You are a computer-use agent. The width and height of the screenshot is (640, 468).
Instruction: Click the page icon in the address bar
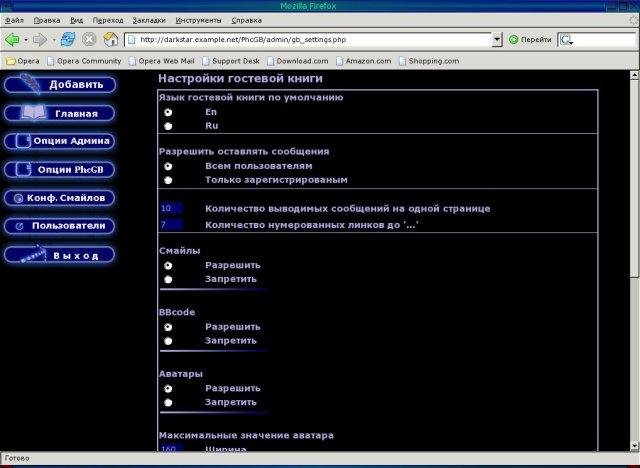[x=131, y=40]
